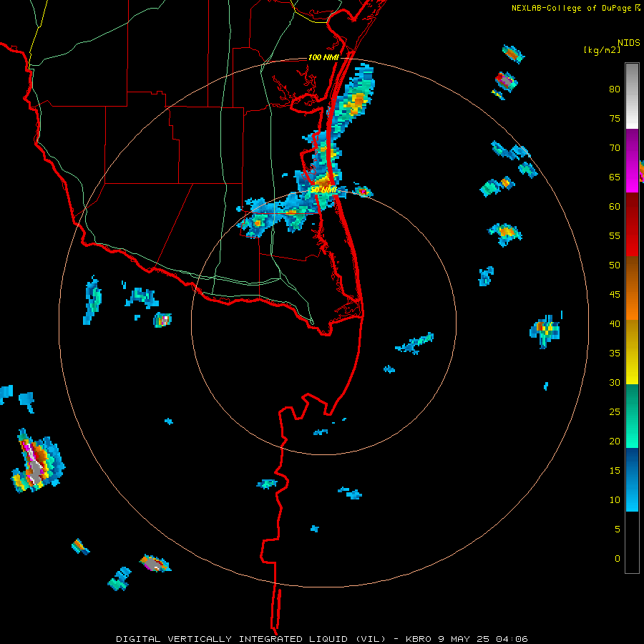Select the 45 value on the legend
Screen dimensions: 644x644
point(615,295)
